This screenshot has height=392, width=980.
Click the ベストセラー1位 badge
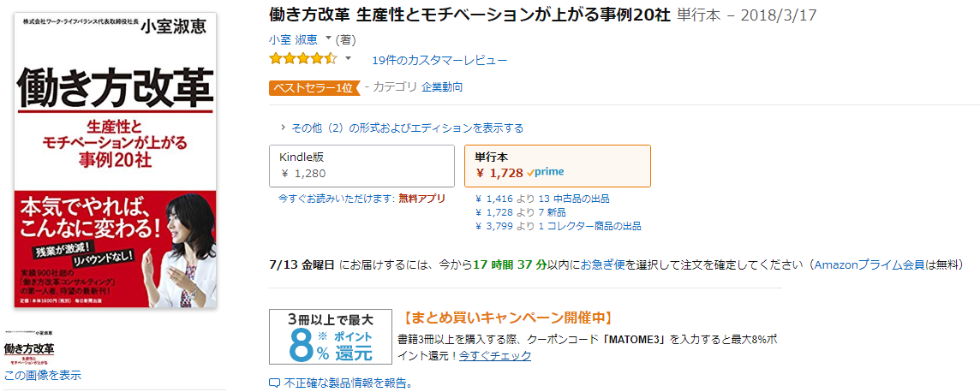click(315, 88)
